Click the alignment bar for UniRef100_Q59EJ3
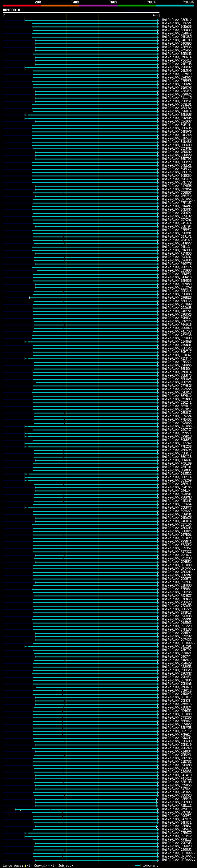This screenshot has height=868, width=197. 86,809
